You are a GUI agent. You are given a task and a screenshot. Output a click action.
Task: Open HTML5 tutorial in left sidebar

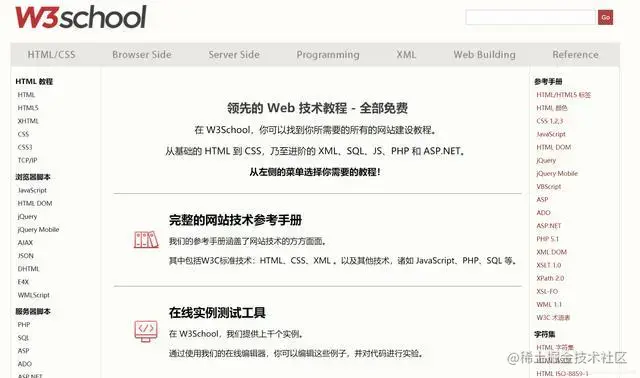(28, 108)
